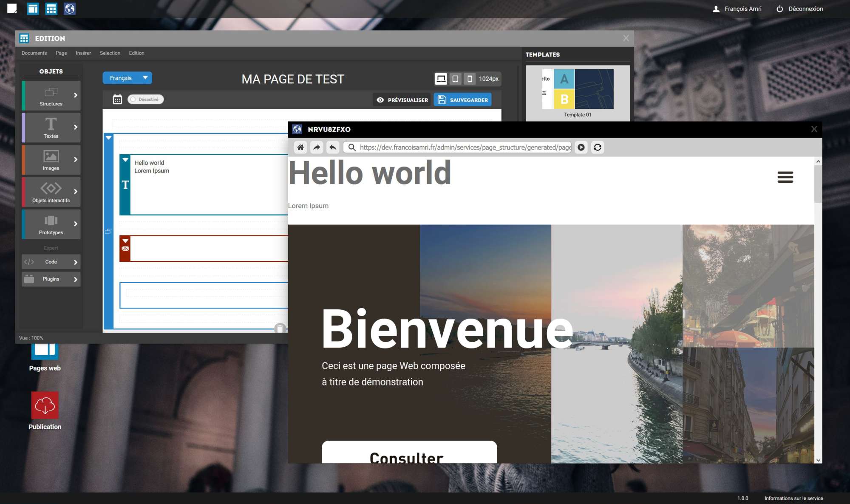Select the desktop viewport icon
This screenshot has width=850, height=504.
[441, 79]
